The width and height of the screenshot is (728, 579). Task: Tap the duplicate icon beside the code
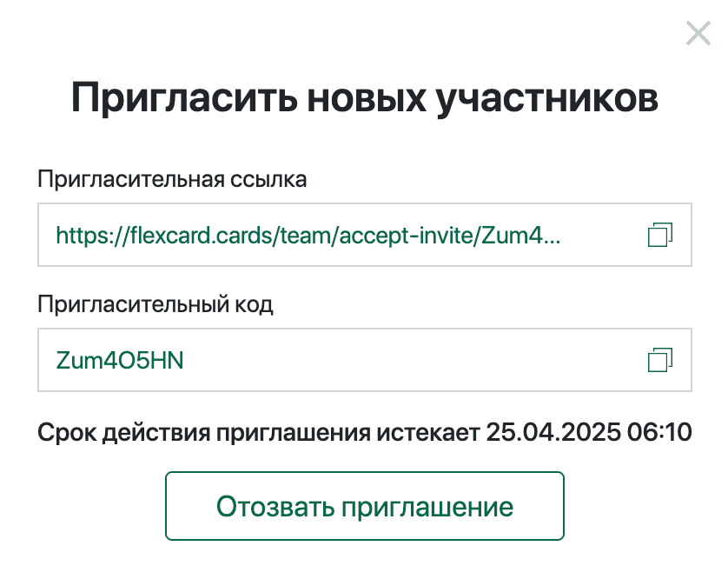click(659, 360)
